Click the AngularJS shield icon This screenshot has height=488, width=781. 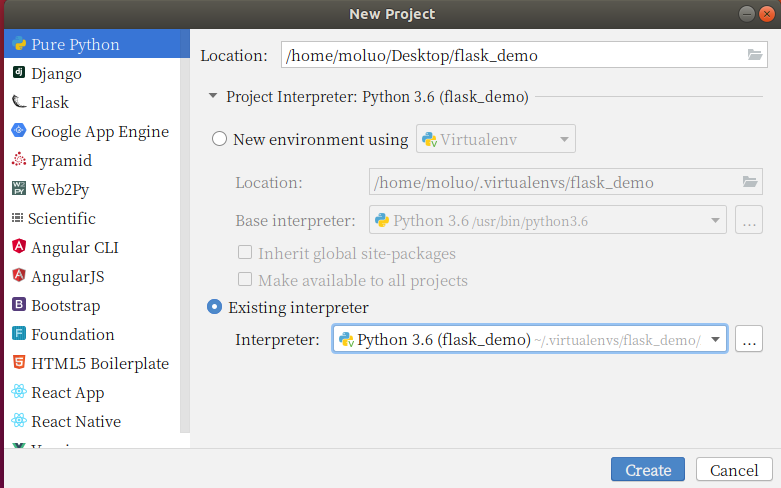[19, 275]
